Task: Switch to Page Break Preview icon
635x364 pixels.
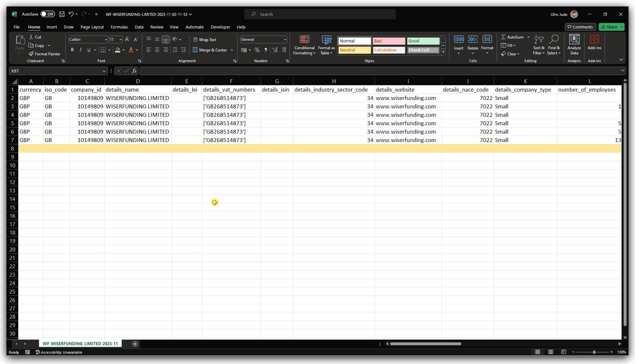Action: [564, 352]
